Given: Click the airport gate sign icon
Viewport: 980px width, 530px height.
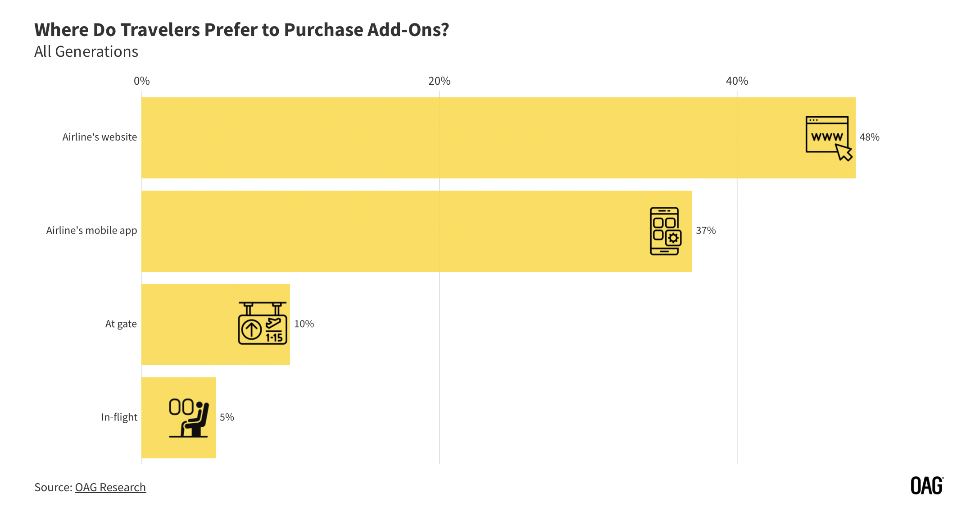Looking at the screenshot, I should pos(262,324).
